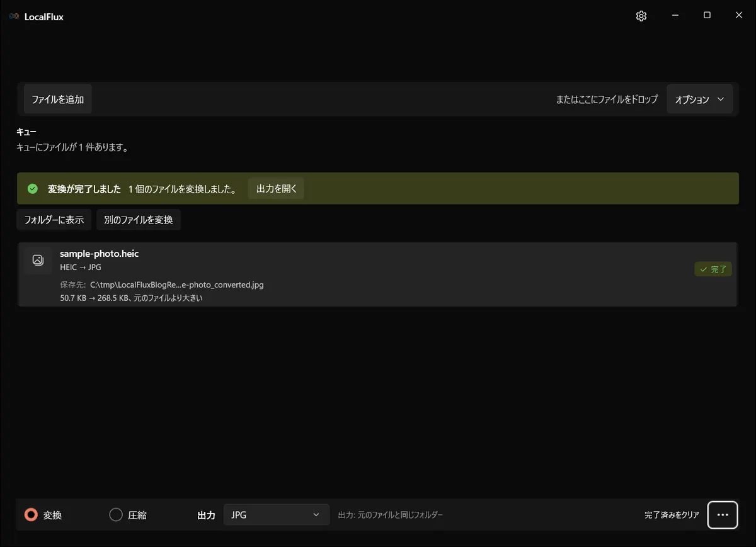
Task: Click 完了済みをクリア
Action: pos(672,515)
